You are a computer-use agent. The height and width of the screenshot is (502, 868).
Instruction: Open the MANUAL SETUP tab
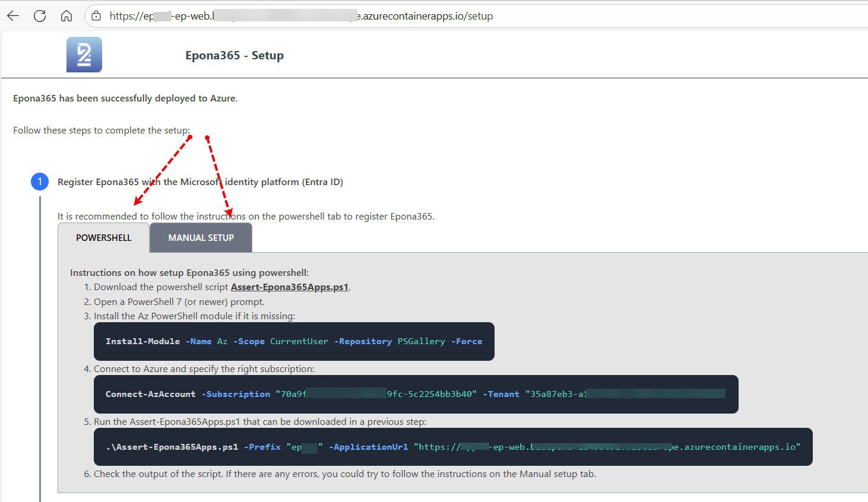tap(201, 238)
